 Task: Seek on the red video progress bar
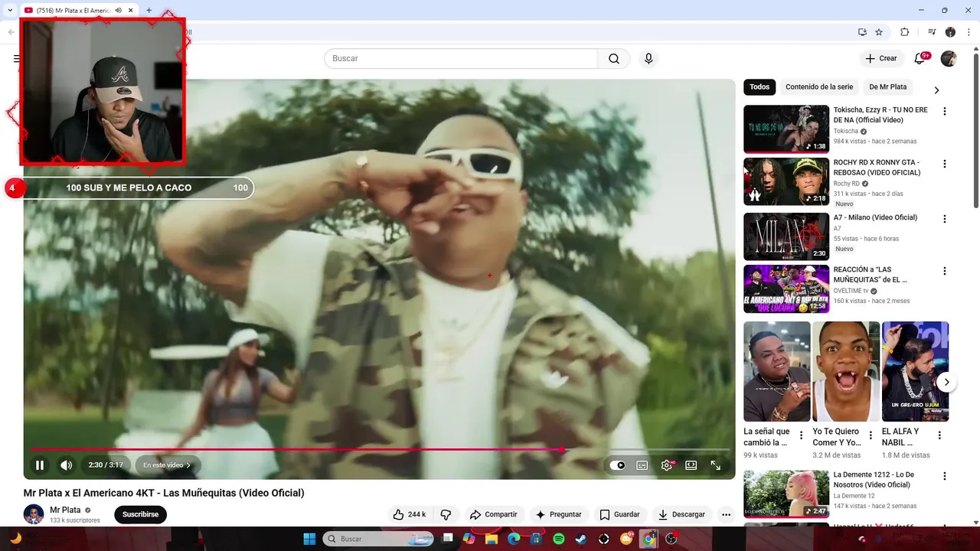380,450
